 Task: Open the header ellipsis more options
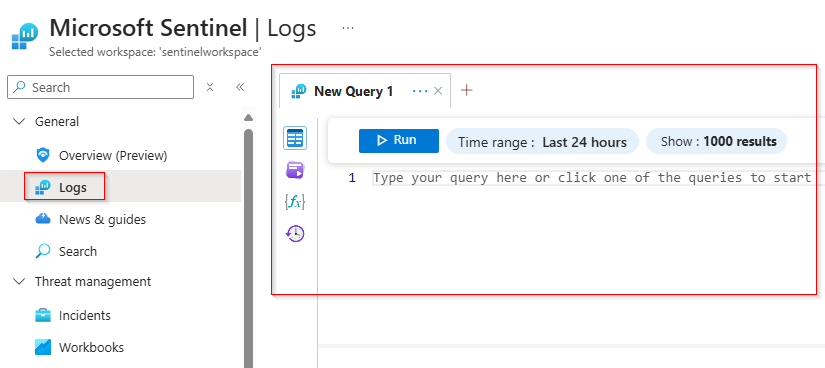point(348,28)
